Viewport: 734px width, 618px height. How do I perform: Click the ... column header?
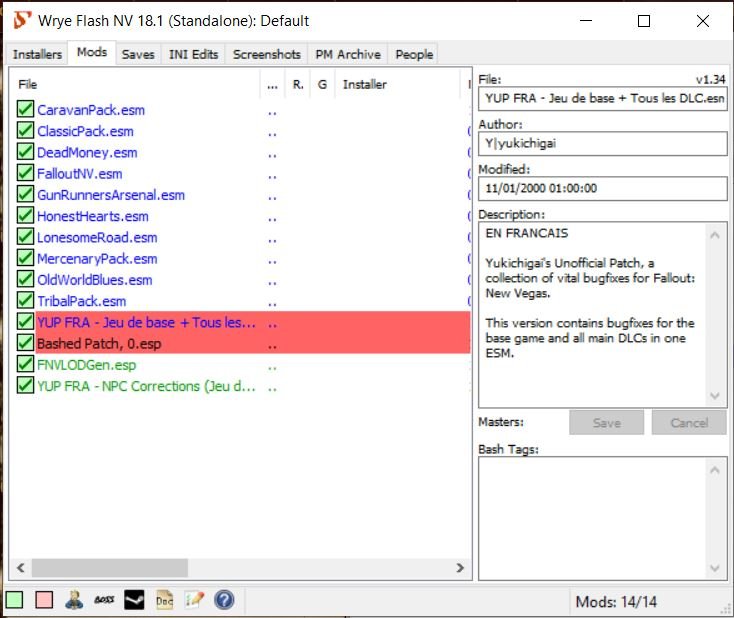coord(272,84)
